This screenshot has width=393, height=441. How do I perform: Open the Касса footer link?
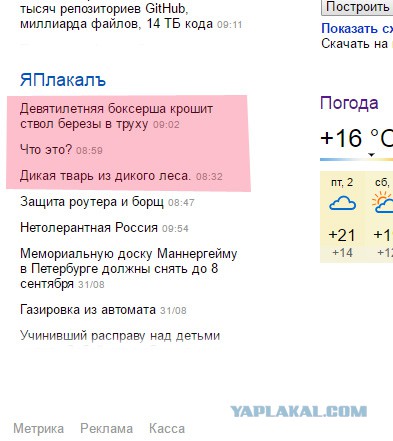167,429
